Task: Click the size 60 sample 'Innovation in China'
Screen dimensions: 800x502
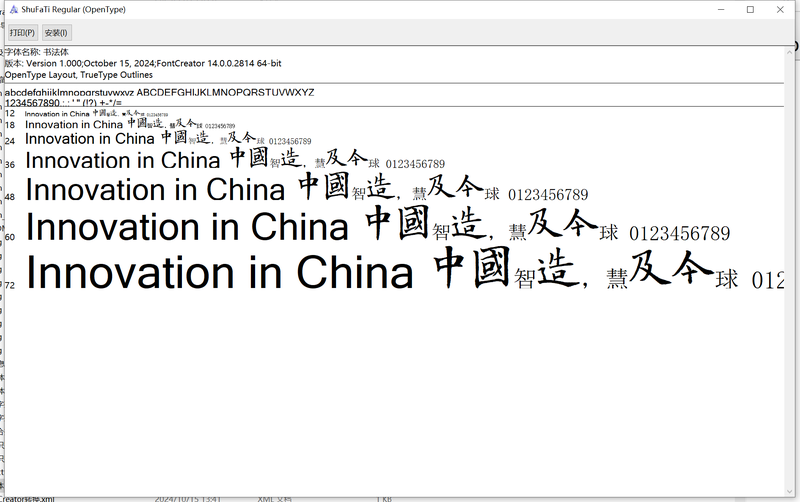Action: coord(187,227)
